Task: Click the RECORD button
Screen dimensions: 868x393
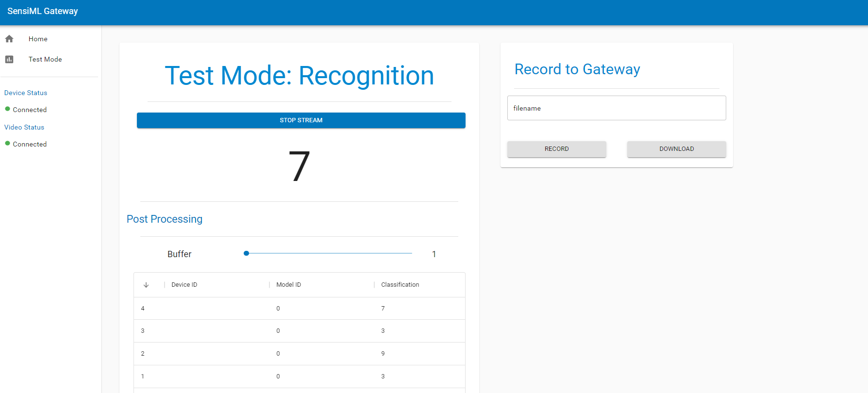Action: pyautogui.click(x=557, y=149)
